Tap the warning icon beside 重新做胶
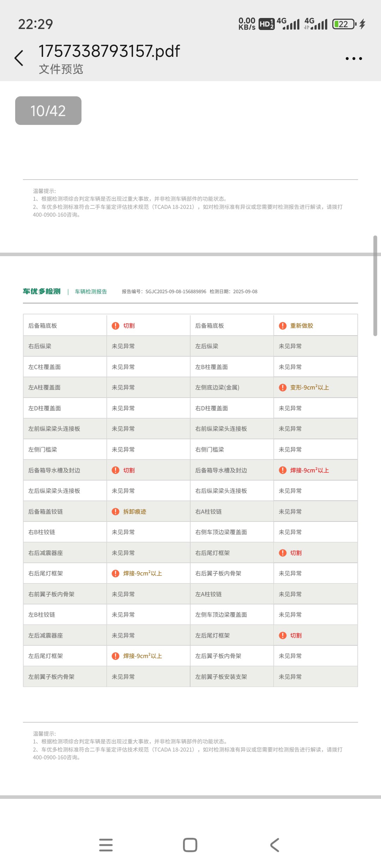Screen dimensions: 381x868 pyautogui.click(x=283, y=326)
